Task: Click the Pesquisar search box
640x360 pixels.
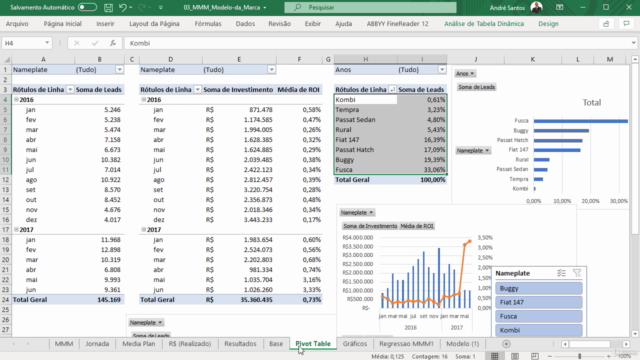Action: click(370, 7)
